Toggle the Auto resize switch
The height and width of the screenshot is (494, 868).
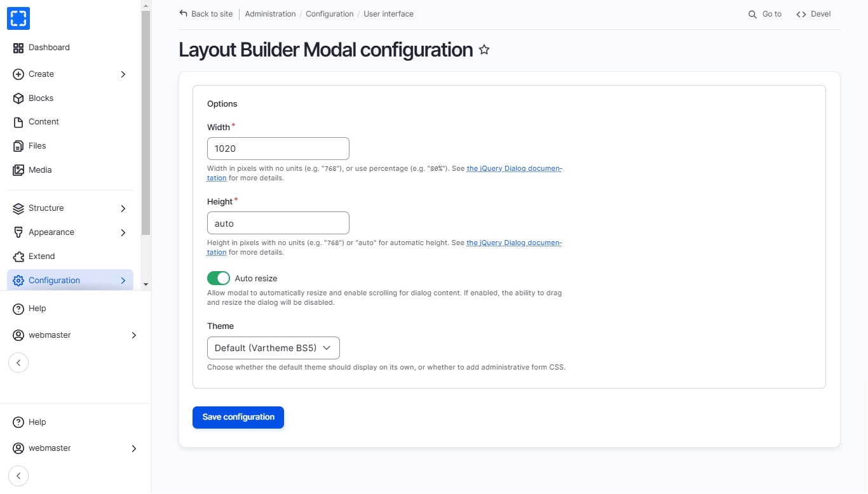click(219, 278)
